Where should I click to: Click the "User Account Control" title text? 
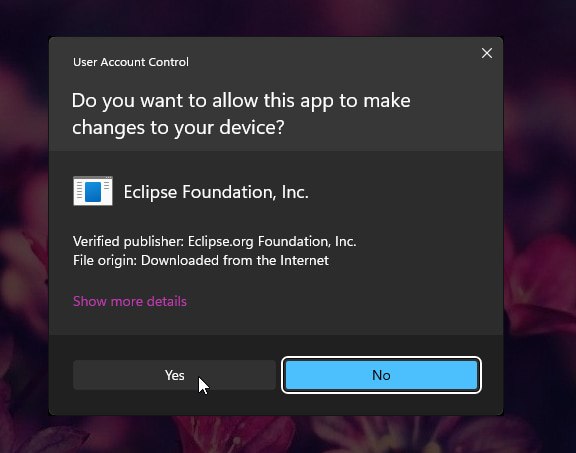[131, 62]
